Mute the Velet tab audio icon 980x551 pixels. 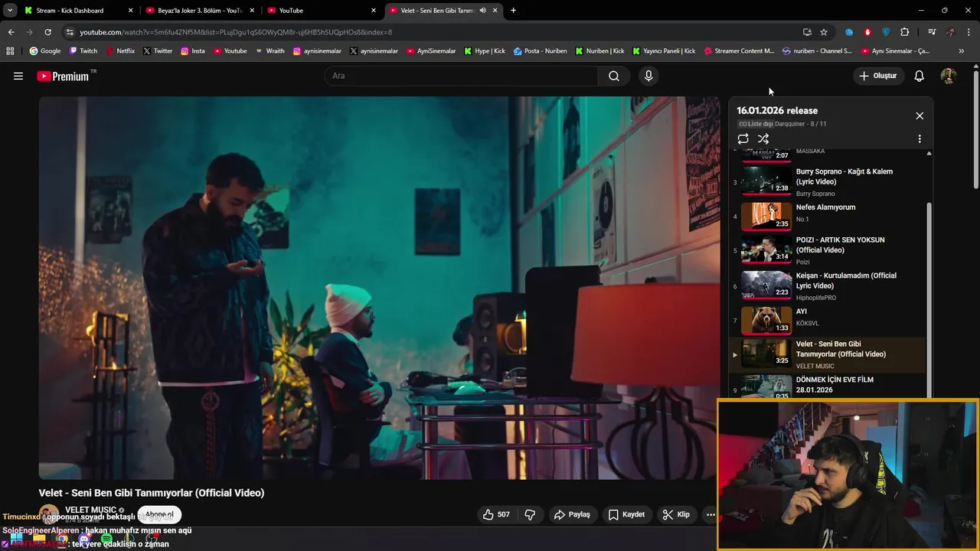pos(482,11)
